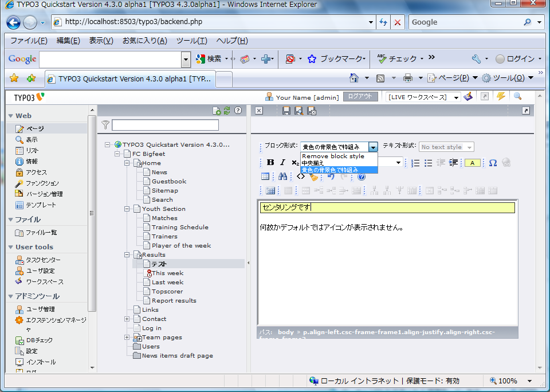Click the remove formatting broom icon
This screenshot has width=550, height=392.
[x=313, y=177]
